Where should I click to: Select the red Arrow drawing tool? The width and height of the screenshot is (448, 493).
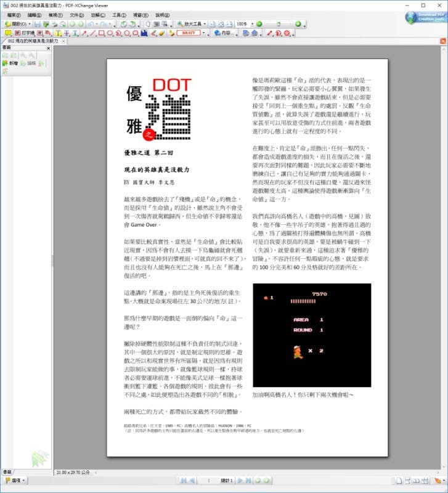click(84, 33)
